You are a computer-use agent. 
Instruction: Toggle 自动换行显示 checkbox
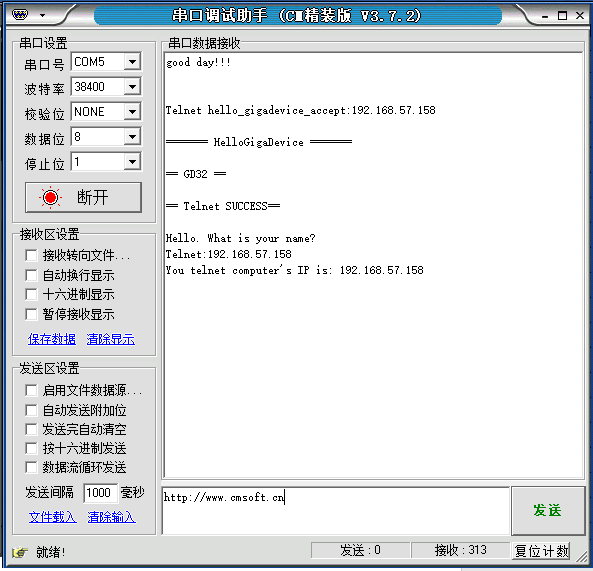31,275
